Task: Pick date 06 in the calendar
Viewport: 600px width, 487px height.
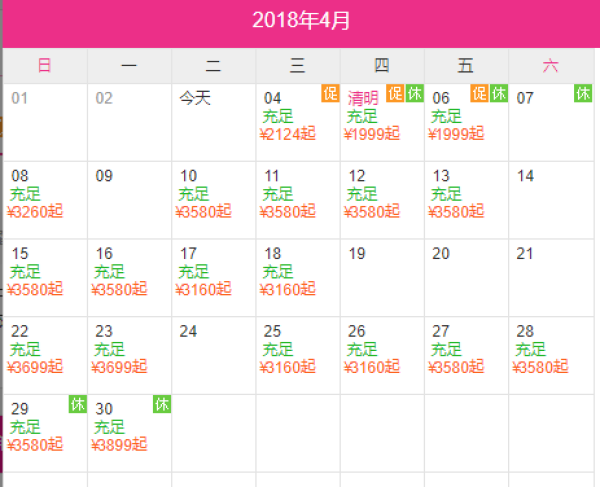Action: (466, 122)
